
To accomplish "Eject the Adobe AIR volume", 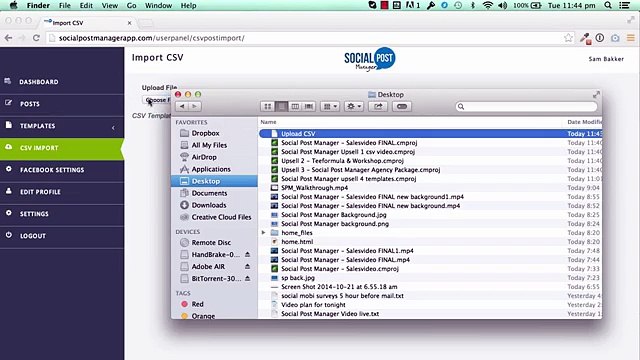I will (x=247, y=267).
